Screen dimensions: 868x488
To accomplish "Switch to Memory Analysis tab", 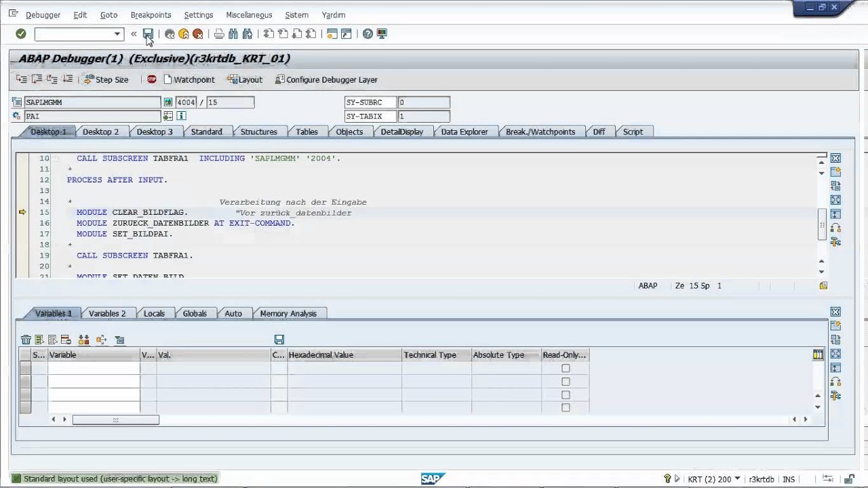I will point(288,313).
